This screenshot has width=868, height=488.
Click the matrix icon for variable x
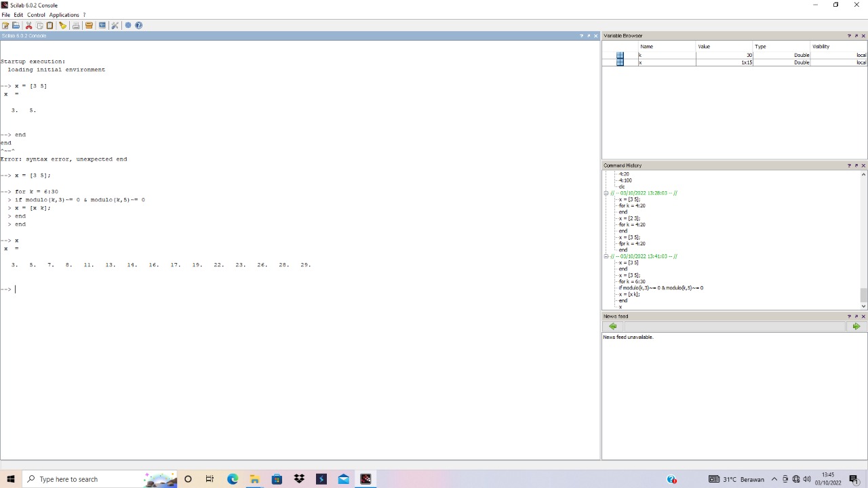tap(620, 62)
